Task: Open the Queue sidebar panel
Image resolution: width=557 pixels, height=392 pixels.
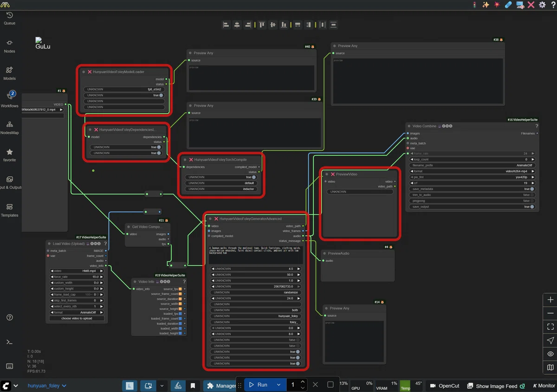Action: point(9,18)
